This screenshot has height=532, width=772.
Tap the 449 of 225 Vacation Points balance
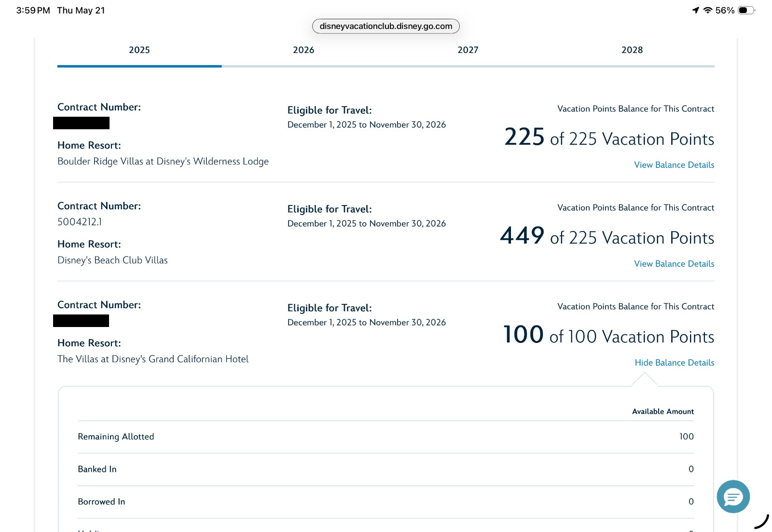pyautogui.click(x=607, y=236)
